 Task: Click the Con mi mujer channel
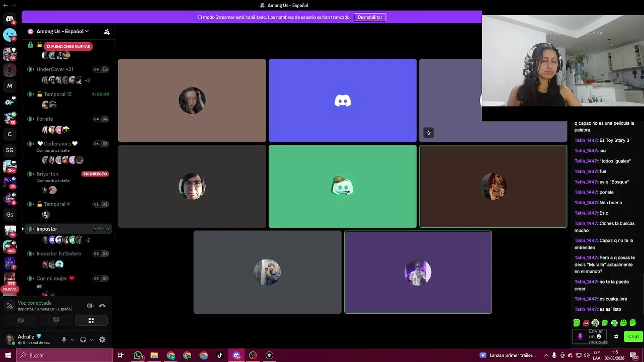click(x=68, y=279)
